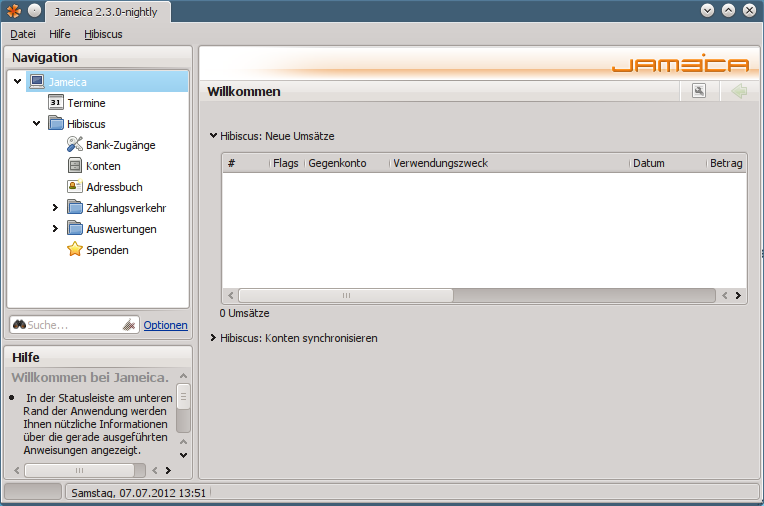Collapse the Jameica root tree node
This screenshot has height=506, width=764.
pyautogui.click(x=18, y=81)
